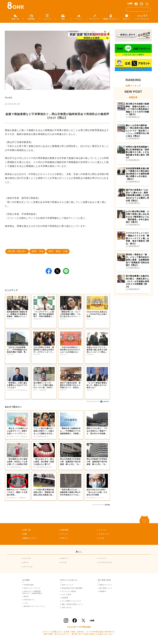
Task: Open LINE link in footer
Action: point(92,620)
